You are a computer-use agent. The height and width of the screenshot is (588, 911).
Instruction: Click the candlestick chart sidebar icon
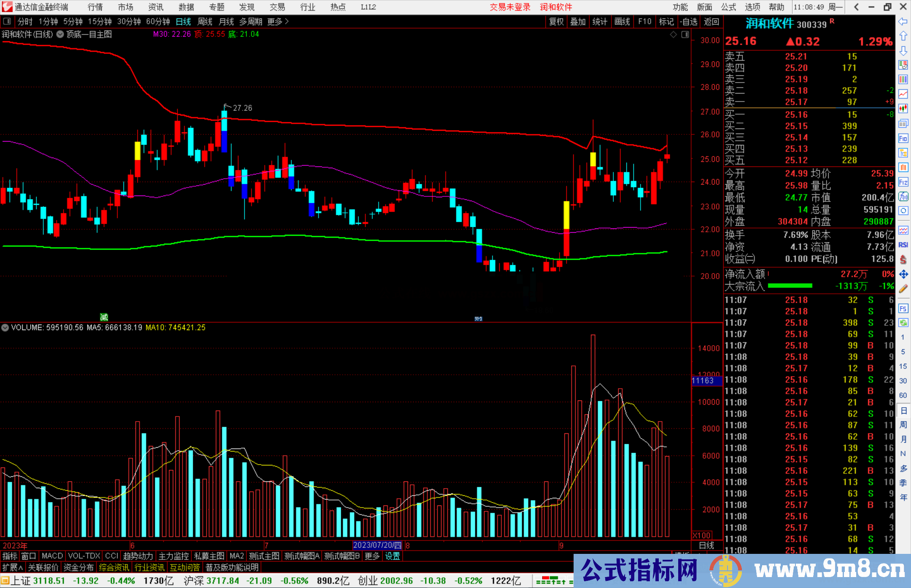tap(903, 109)
